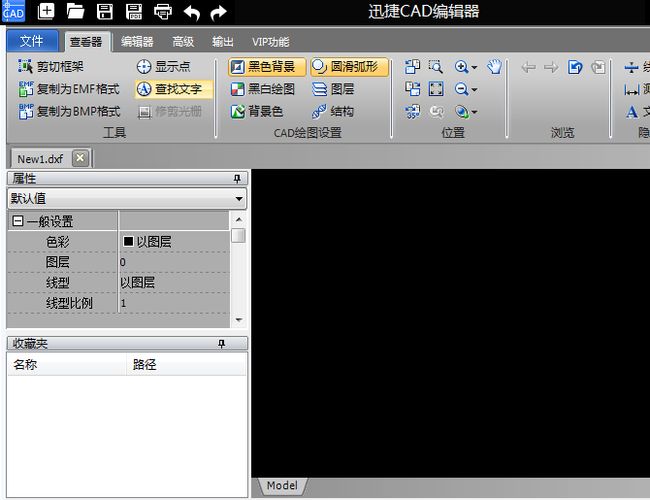
Task: Click the rotate 35 degrees icon
Action: pyautogui.click(x=412, y=111)
